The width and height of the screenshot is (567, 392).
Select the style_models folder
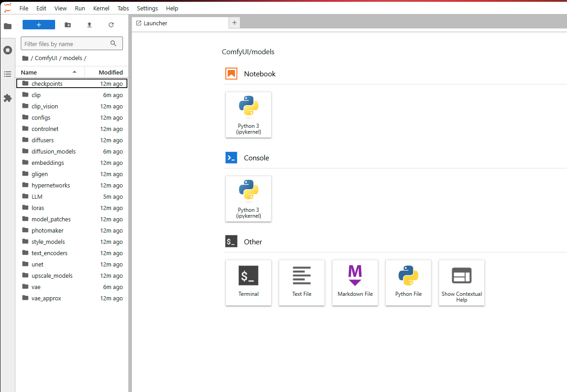[x=72, y=242]
